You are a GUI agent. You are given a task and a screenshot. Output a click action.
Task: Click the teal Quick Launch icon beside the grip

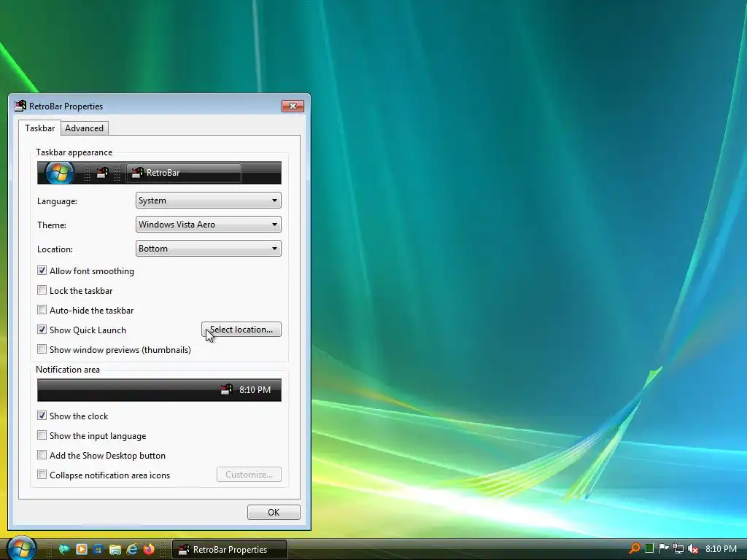[x=64, y=549]
